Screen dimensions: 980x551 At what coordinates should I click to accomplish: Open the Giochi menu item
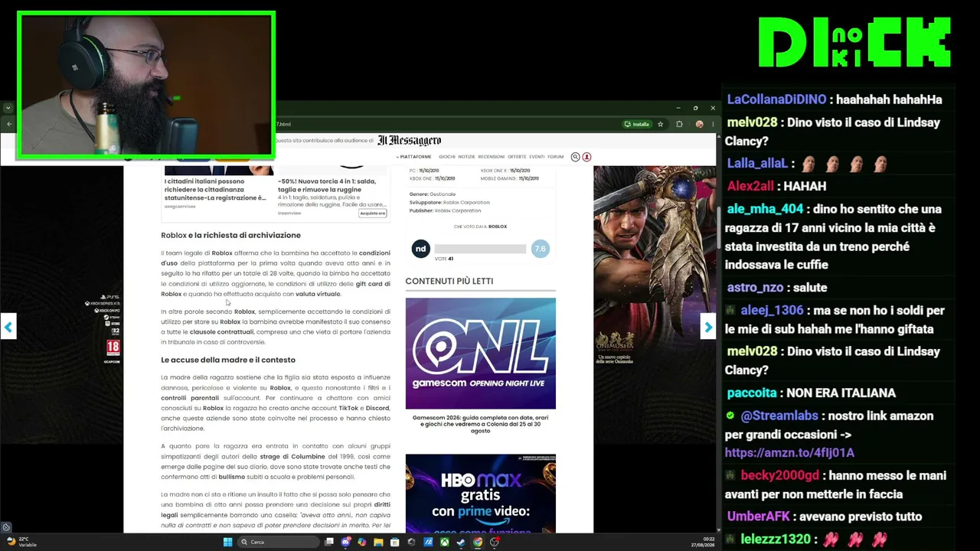tap(447, 157)
